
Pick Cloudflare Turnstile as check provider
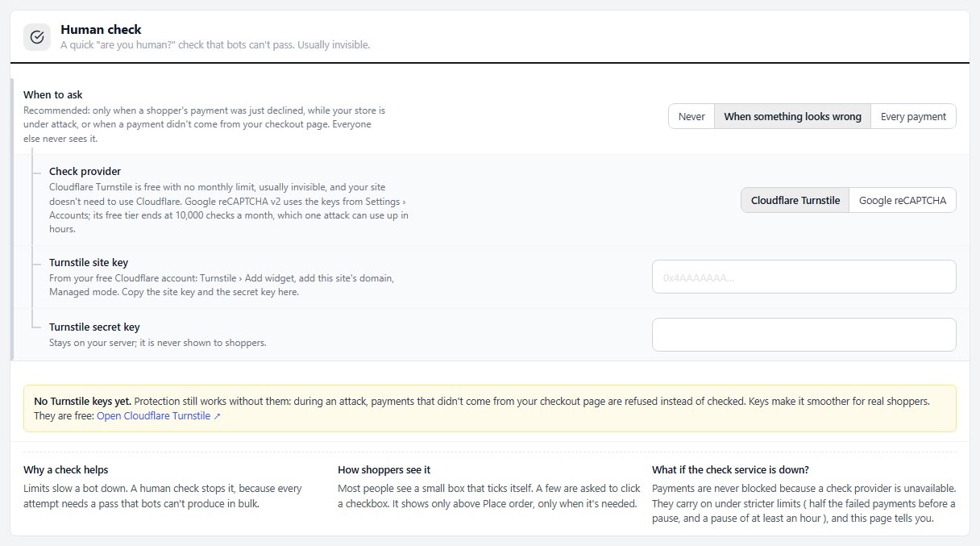coord(795,200)
